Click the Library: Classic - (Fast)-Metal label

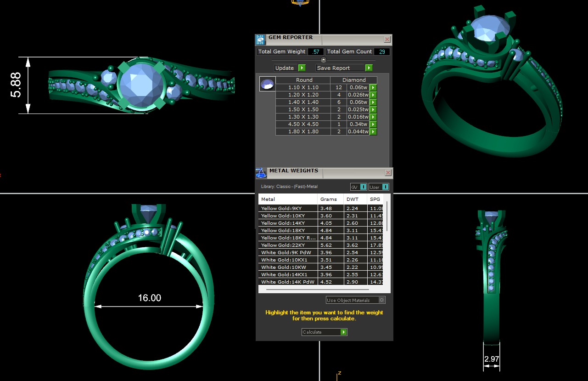(290, 187)
